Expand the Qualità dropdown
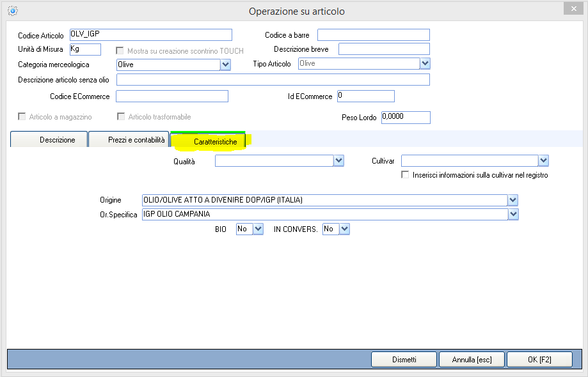The height and width of the screenshot is (377, 588). pyautogui.click(x=338, y=160)
